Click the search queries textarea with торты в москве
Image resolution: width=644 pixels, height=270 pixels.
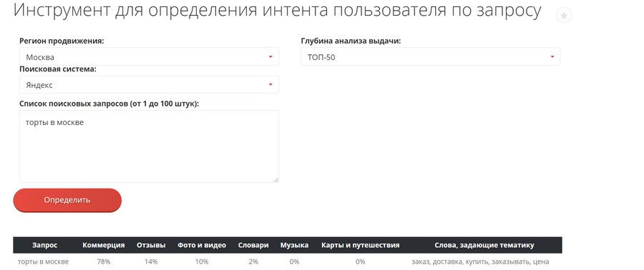click(149, 146)
